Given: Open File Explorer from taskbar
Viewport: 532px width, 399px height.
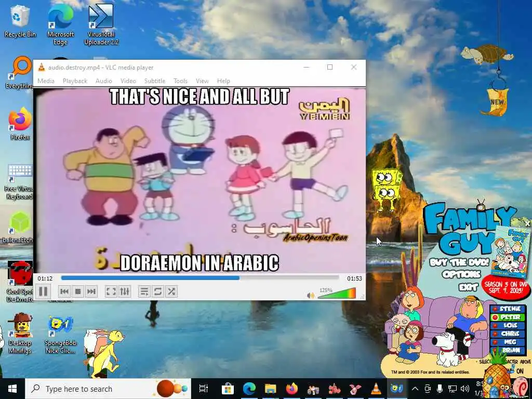Looking at the screenshot, I should tap(270, 389).
